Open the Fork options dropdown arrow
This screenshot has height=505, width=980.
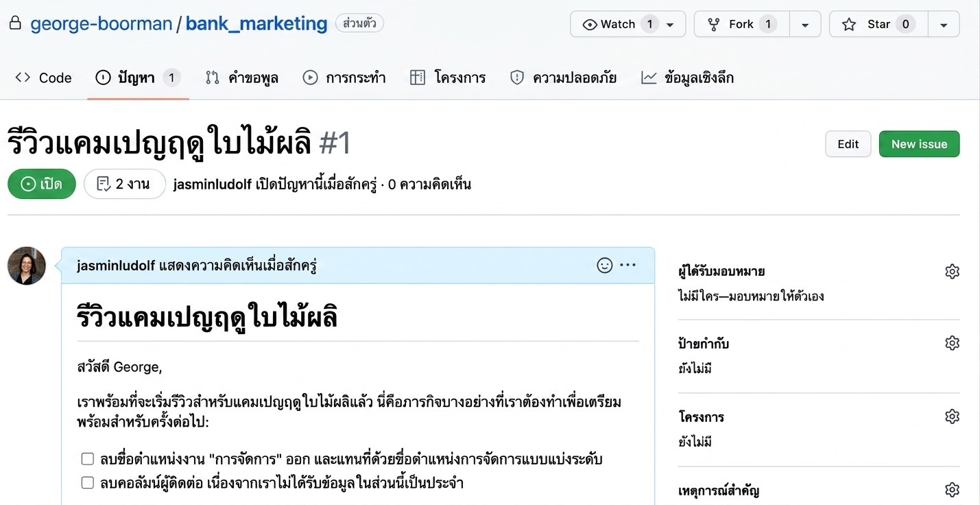tap(805, 25)
